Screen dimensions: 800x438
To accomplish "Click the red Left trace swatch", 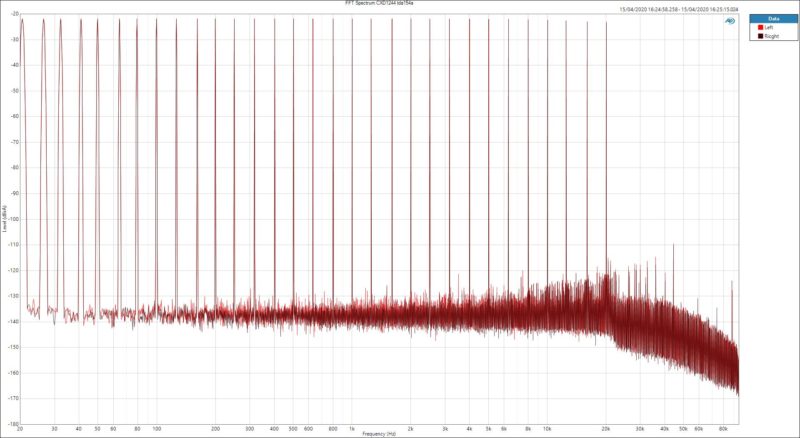I will 760,27.
